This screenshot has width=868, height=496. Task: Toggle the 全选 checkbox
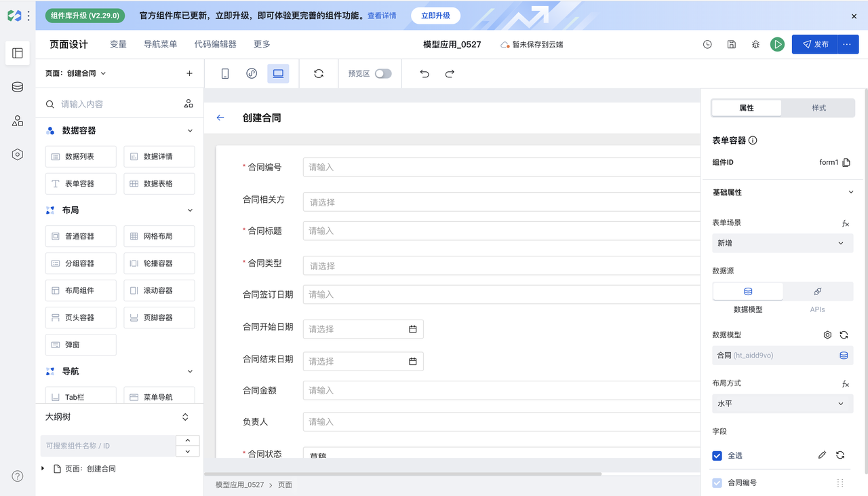tap(717, 456)
